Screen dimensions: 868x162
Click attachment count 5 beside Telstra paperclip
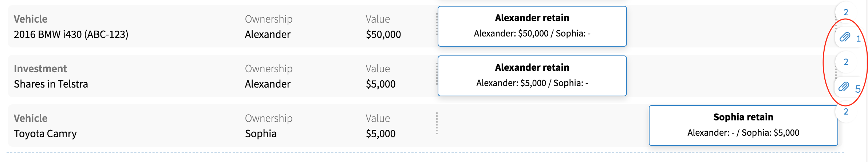[x=858, y=89]
